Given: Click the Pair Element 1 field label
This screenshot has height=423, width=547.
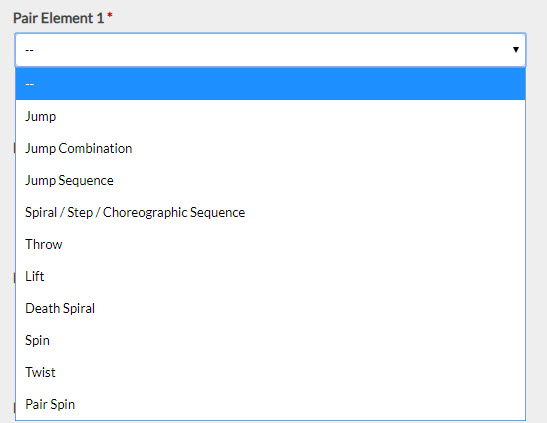Looking at the screenshot, I should click(x=59, y=18).
